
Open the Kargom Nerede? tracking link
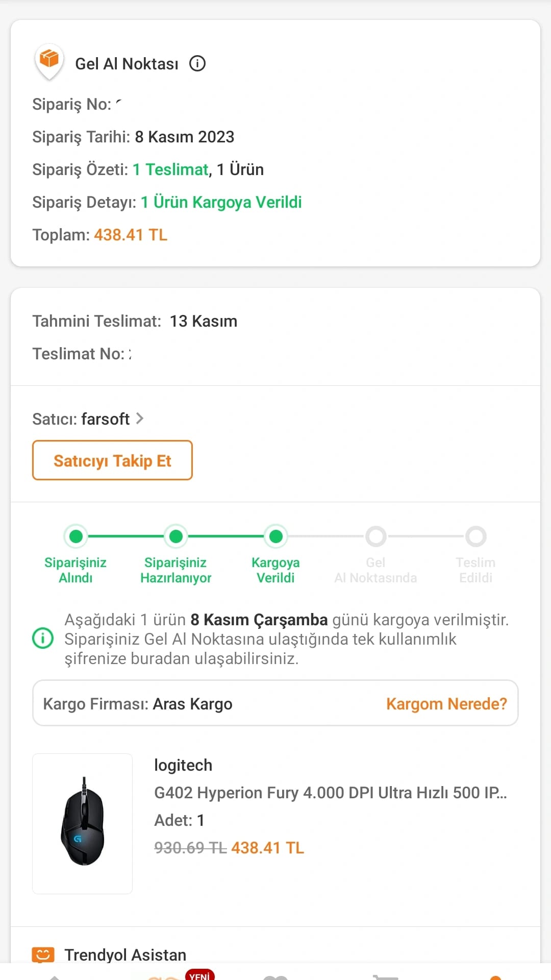coord(446,704)
